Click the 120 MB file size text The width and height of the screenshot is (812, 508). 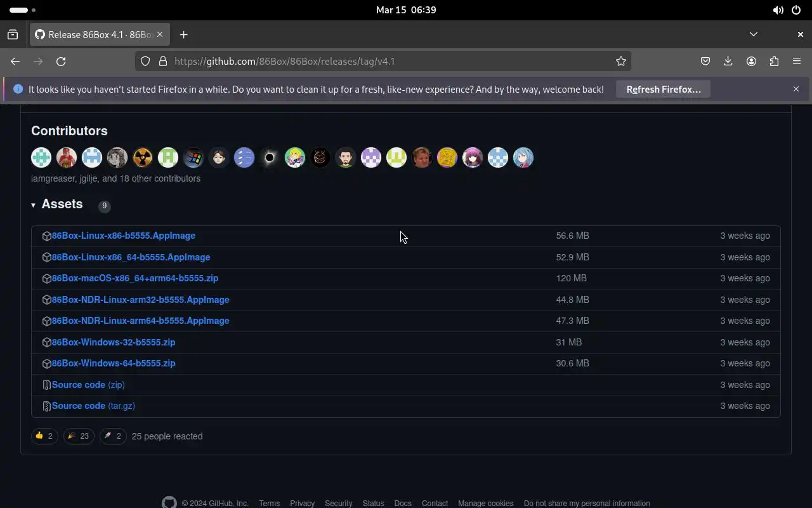click(x=571, y=278)
